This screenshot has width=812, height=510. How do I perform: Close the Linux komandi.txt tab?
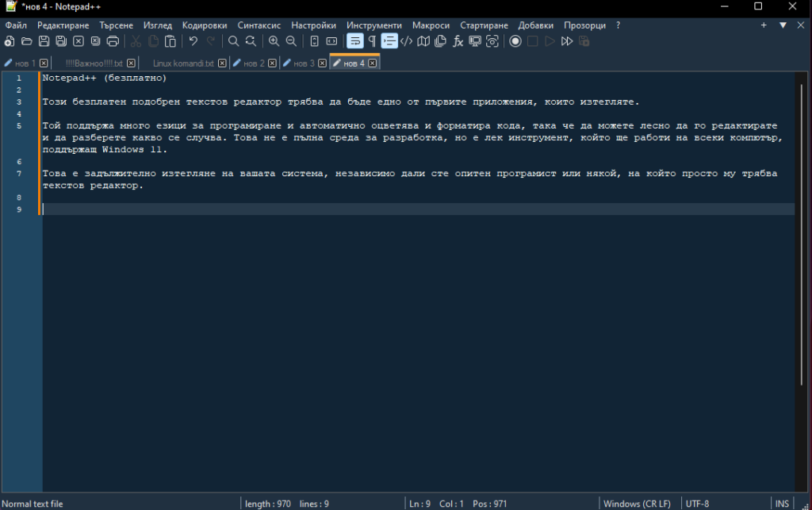(x=222, y=63)
